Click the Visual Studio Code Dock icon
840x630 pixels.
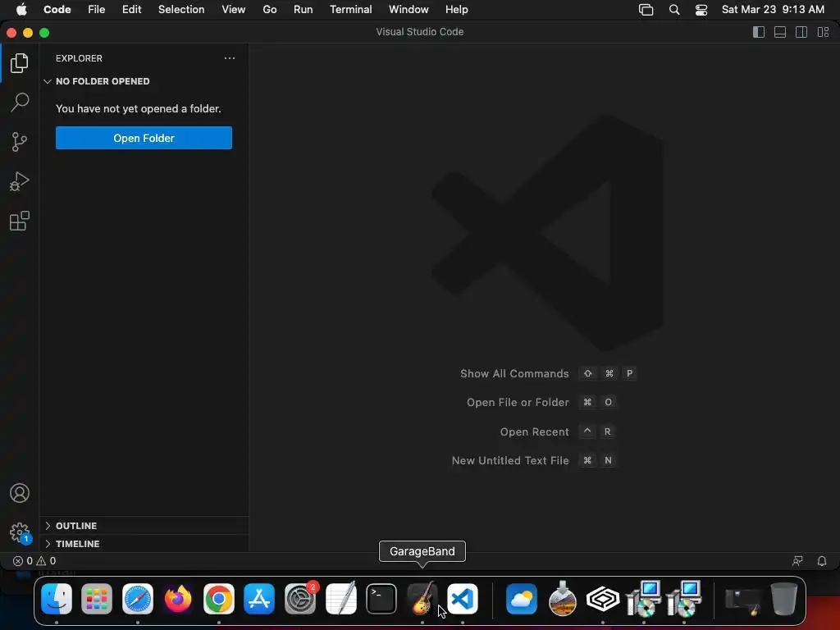(x=463, y=599)
